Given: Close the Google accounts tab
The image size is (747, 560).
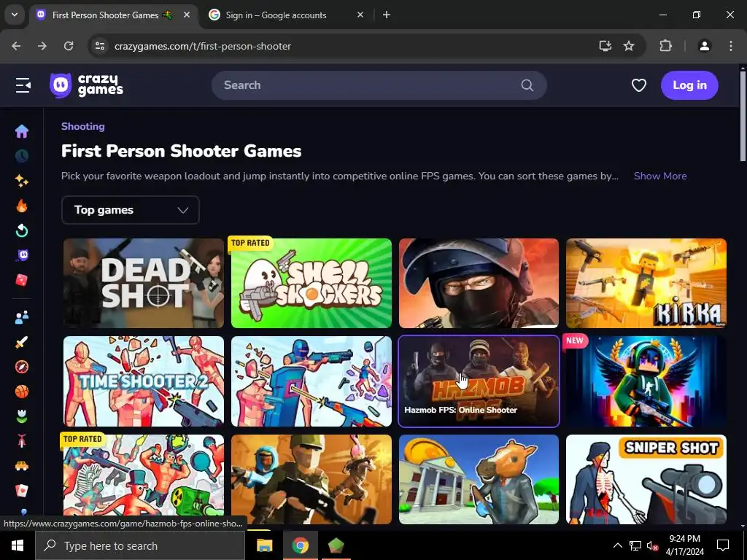Looking at the screenshot, I should point(360,15).
